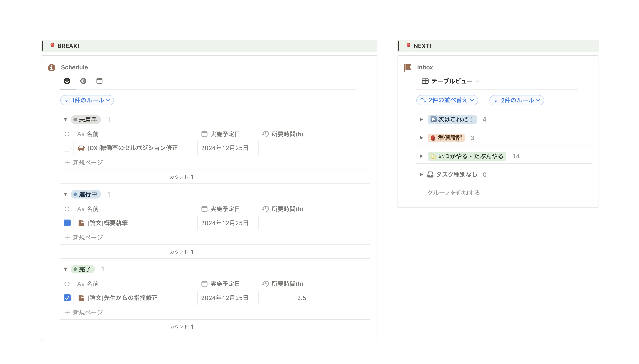The width and height of the screenshot is (639, 364).
Task: Switch to the calendar view tab in Schedule
Action: tap(100, 81)
